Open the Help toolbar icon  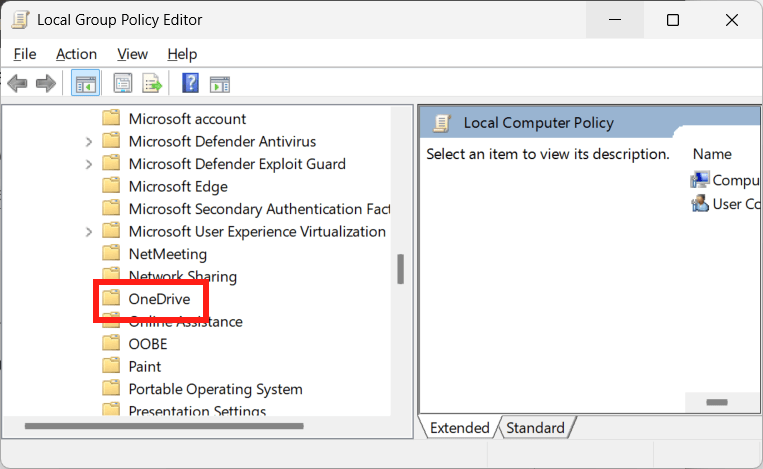pos(190,84)
